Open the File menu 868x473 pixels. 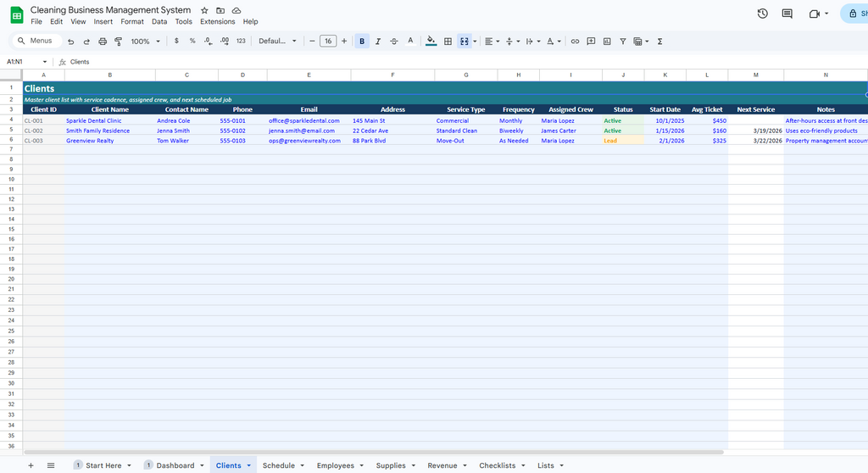(36, 21)
